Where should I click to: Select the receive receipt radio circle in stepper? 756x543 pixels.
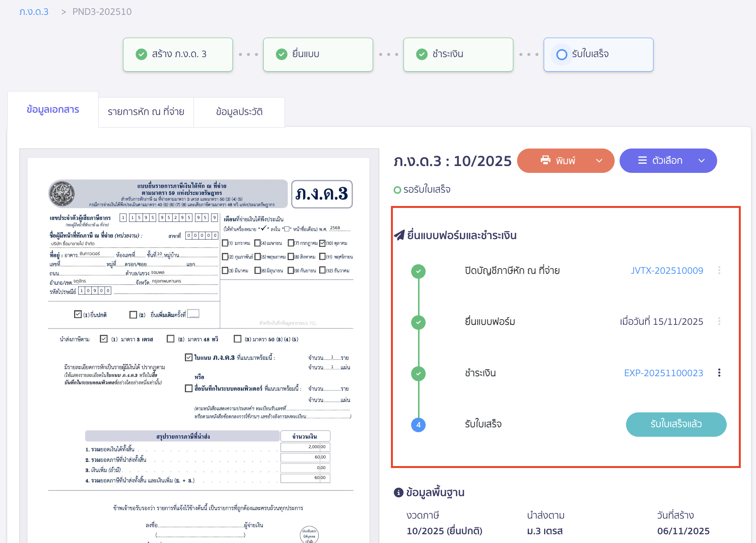561,54
